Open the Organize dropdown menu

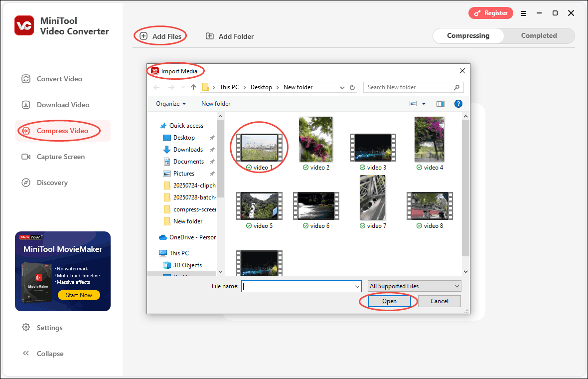click(x=171, y=104)
